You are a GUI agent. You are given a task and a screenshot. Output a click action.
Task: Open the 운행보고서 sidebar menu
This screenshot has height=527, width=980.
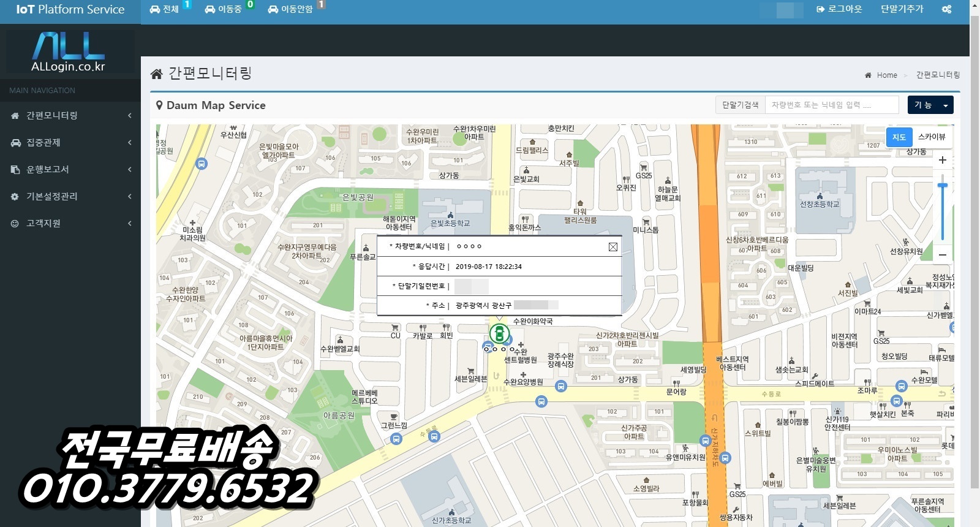(70, 169)
